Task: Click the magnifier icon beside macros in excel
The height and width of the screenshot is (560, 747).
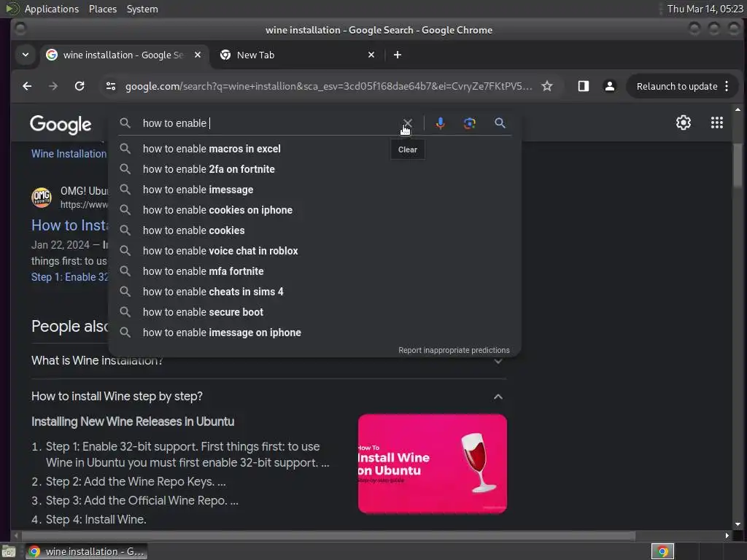Action: pyautogui.click(x=125, y=149)
